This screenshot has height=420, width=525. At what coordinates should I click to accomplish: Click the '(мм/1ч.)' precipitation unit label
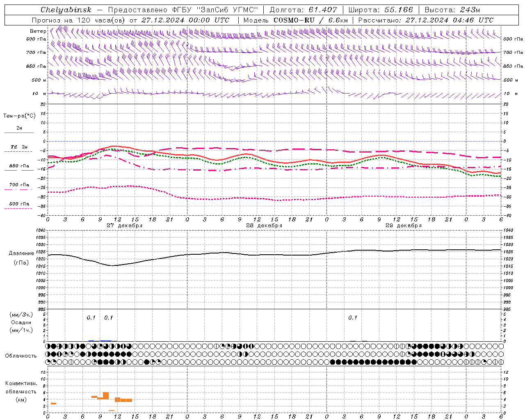(21, 330)
